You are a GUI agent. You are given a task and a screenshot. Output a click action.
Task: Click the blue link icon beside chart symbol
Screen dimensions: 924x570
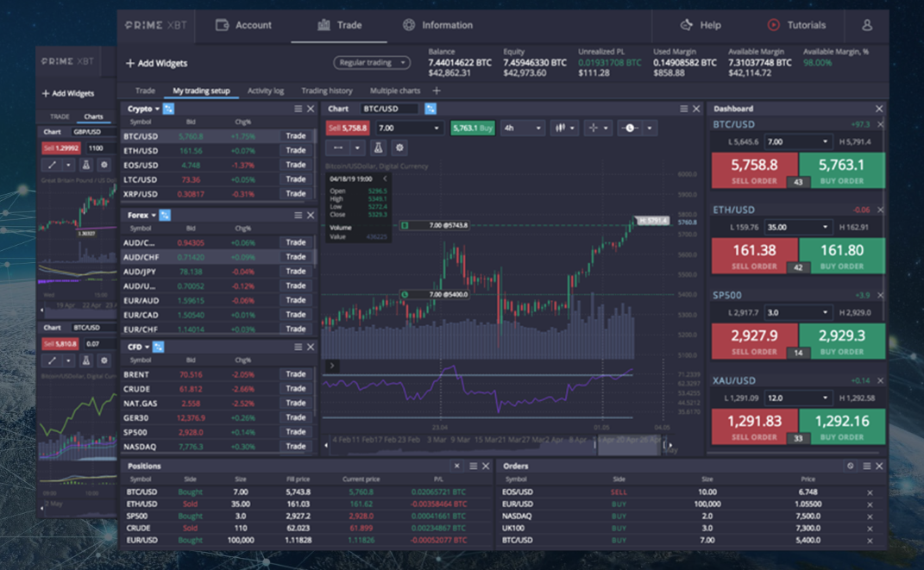431,109
